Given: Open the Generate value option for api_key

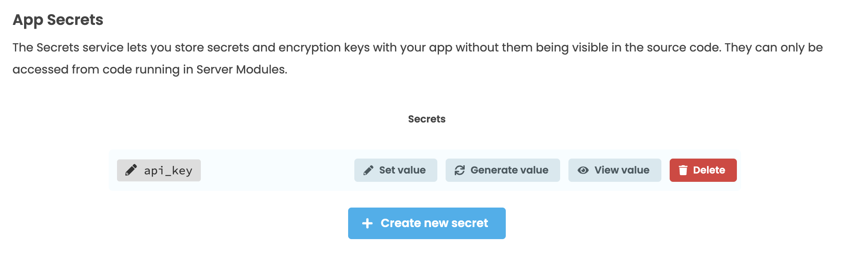Looking at the screenshot, I should point(502,170).
